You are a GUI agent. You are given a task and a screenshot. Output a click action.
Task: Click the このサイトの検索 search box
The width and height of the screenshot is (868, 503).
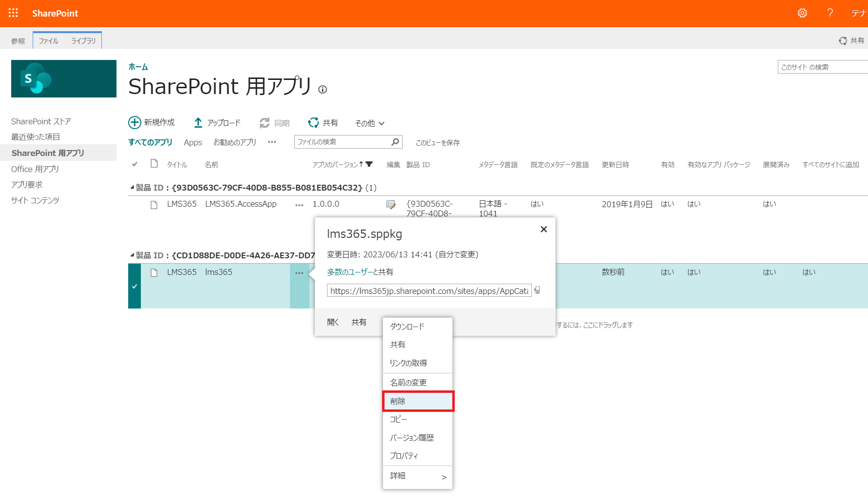click(823, 67)
